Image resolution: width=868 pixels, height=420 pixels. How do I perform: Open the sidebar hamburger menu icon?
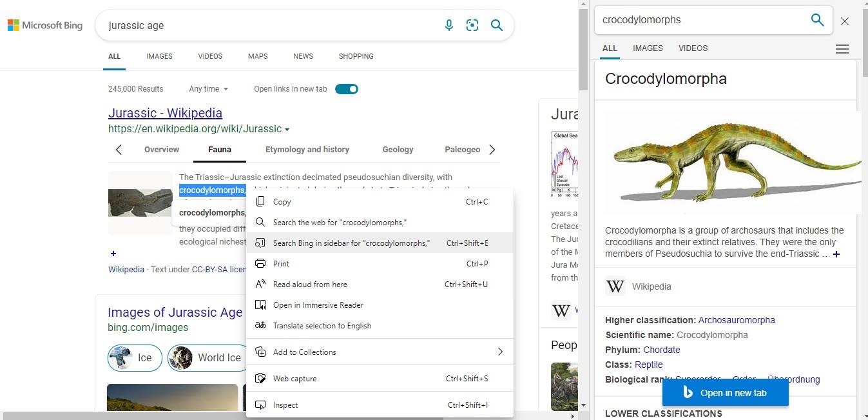(x=842, y=48)
